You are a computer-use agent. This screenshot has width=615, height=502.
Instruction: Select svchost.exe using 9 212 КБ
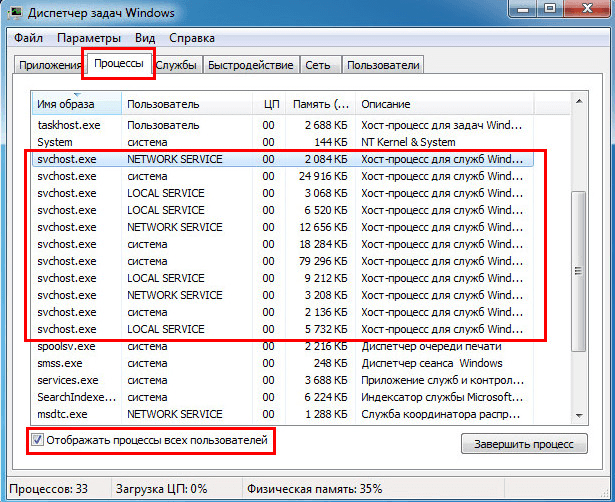(x=282, y=278)
